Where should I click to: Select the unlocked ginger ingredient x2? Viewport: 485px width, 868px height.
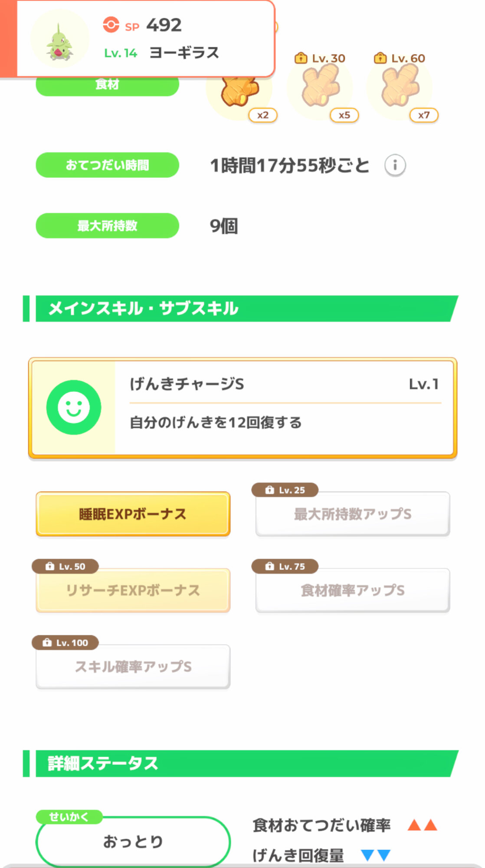click(239, 92)
